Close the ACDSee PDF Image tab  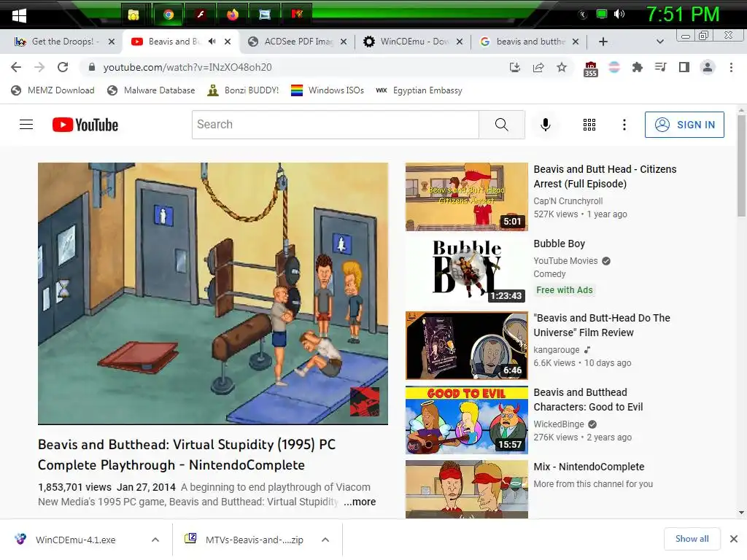[x=344, y=42]
